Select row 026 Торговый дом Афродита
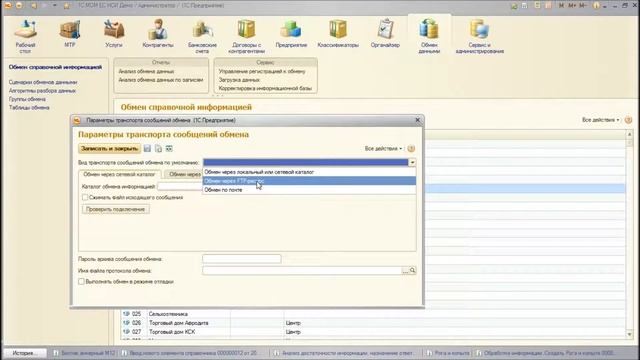The height and width of the screenshot is (360, 640). (373, 323)
